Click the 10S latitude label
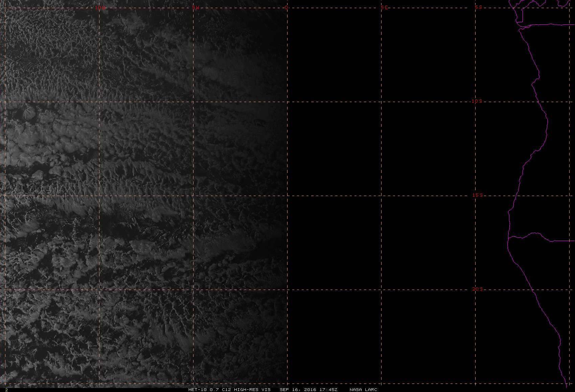This screenshot has height=392, width=575. tap(477, 101)
